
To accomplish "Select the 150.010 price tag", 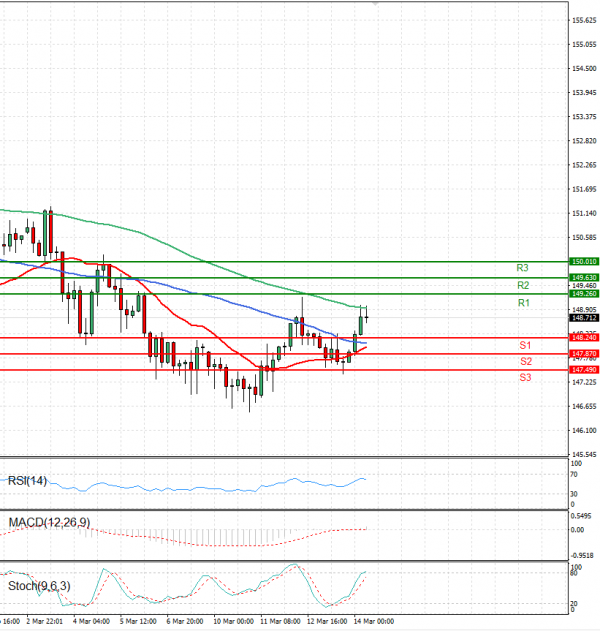I will [x=584, y=262].
